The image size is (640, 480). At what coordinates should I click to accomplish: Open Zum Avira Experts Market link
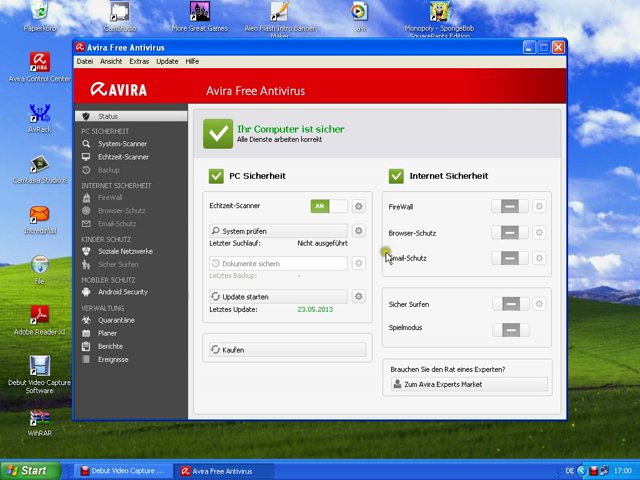[469, 384]
